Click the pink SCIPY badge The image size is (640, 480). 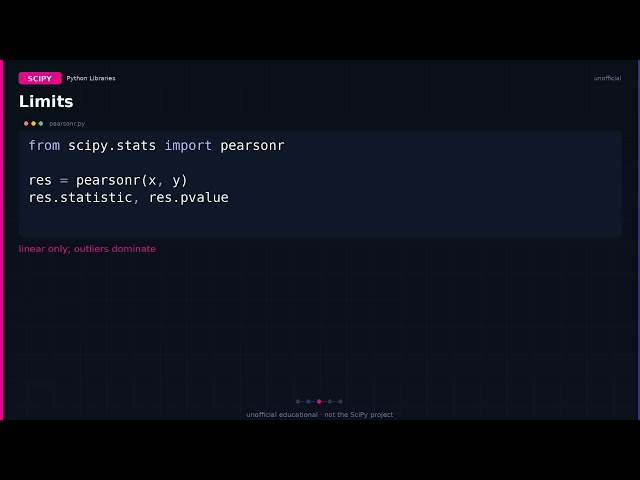pos(40,78)
